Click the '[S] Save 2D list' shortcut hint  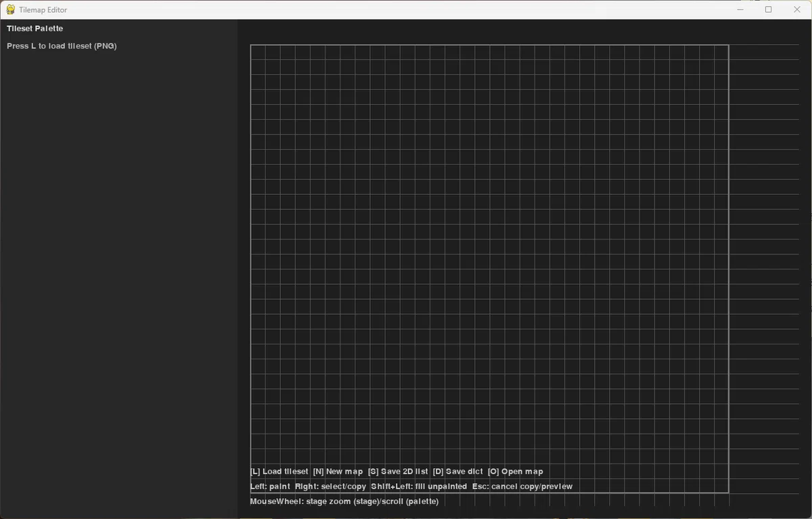[398, 472]
